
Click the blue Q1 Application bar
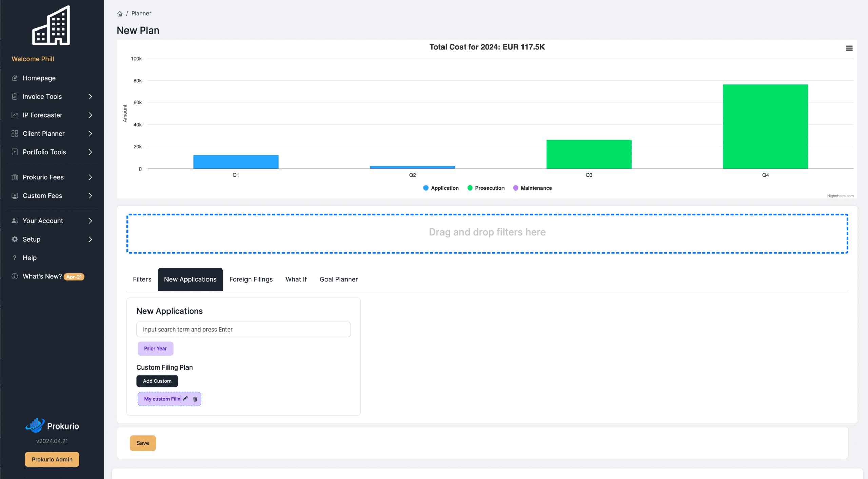pos(236,162)
